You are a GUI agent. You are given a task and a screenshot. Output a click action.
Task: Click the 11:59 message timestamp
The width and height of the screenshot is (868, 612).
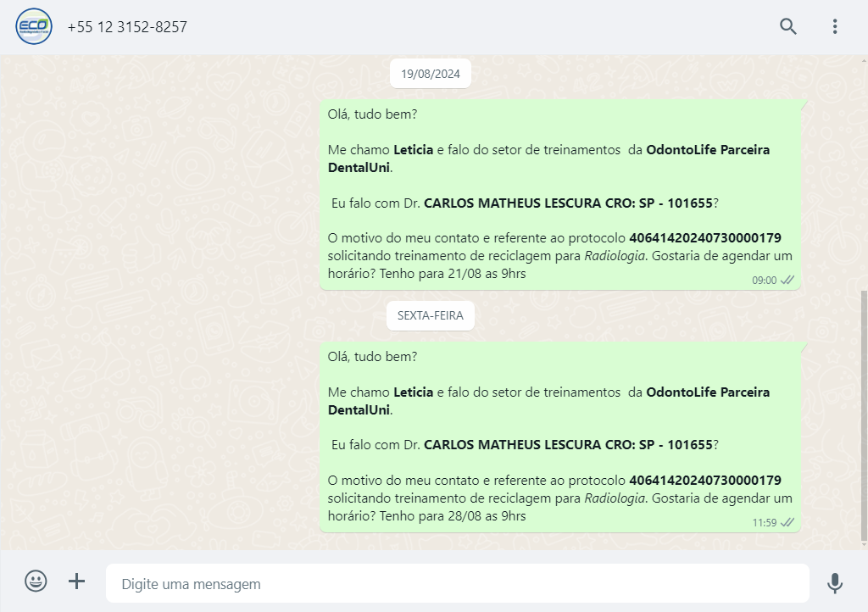(x=764, y=523)
